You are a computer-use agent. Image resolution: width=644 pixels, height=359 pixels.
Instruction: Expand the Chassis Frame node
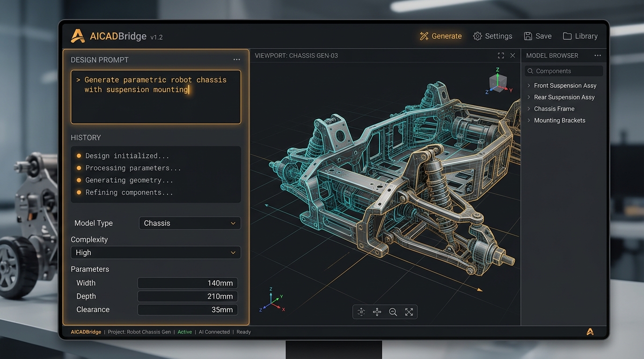tap(529, 108)
